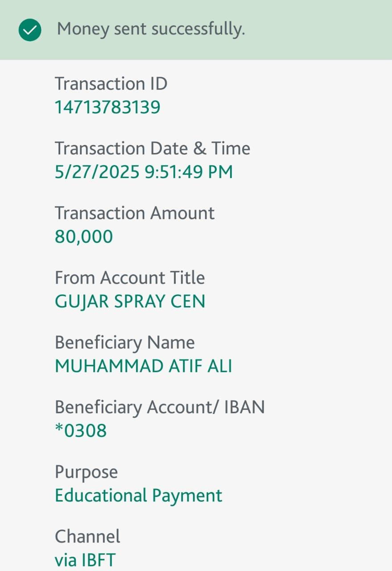Select sender name GUJAR SPRAY CEN
This screenshot has width=392, height=571.
coord(130,302)
